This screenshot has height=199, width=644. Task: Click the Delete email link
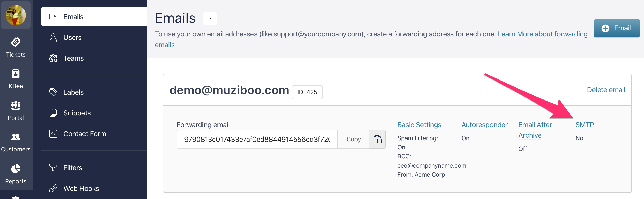click(x=606, y=90)
